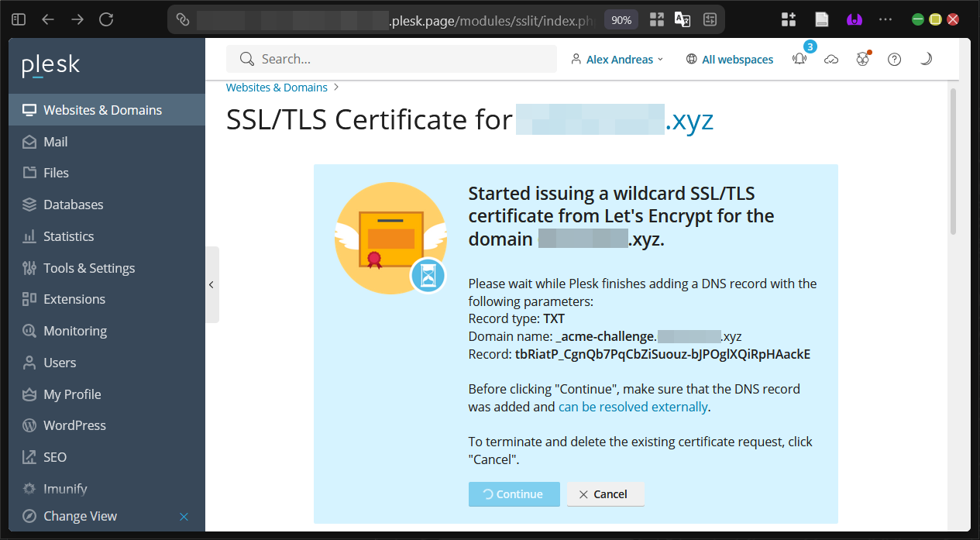Open My Profile in sidebar
Viewport: 980px width, 540px height.
[107, 394]
